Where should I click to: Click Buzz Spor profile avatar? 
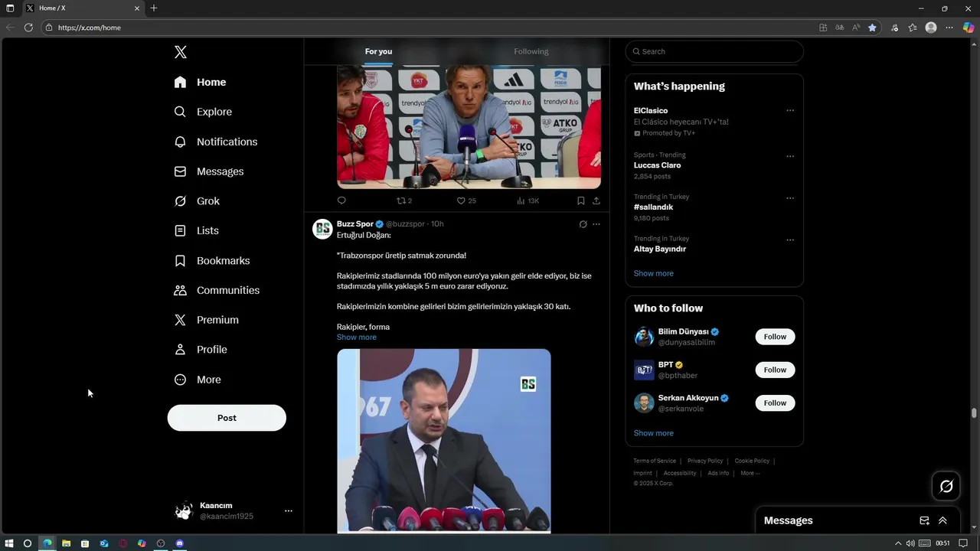coord(322,229)
